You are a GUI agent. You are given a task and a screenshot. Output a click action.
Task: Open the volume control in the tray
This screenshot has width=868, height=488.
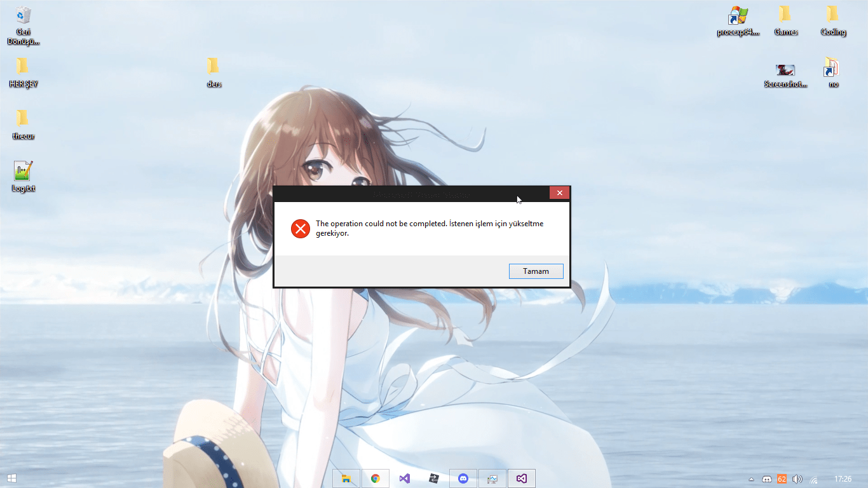pyautogui.click(x=797, y=479)
